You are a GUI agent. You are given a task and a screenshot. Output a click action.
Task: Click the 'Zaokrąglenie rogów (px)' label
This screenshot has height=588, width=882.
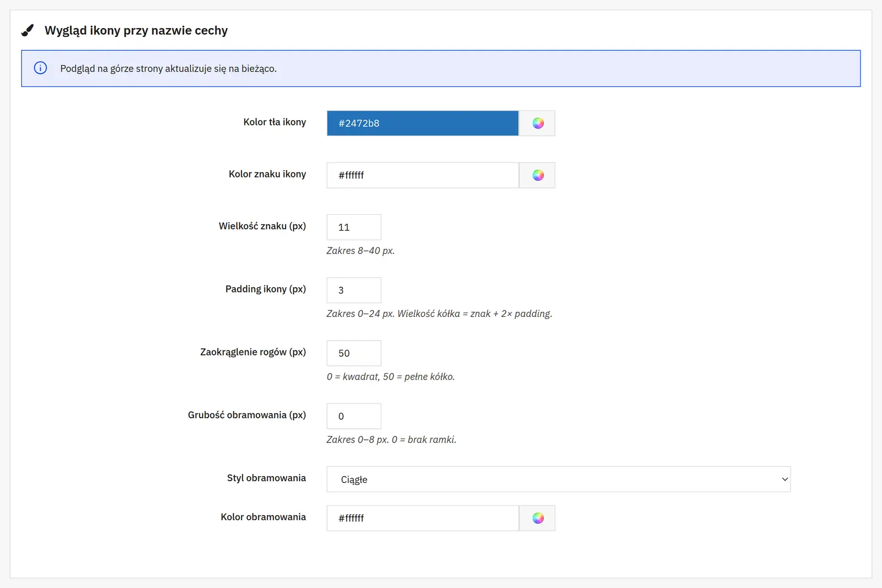coord(253,352)
